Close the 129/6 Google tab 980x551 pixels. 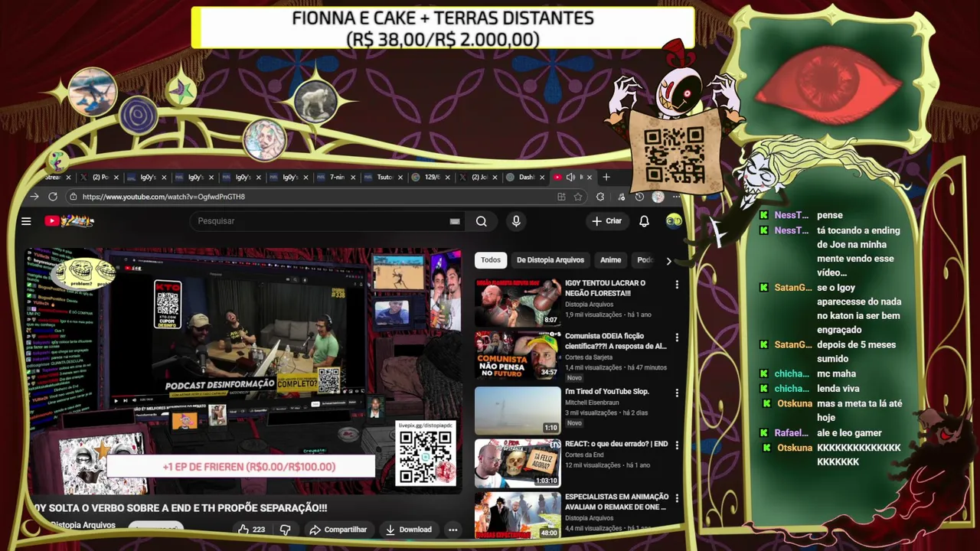point(449,178)
